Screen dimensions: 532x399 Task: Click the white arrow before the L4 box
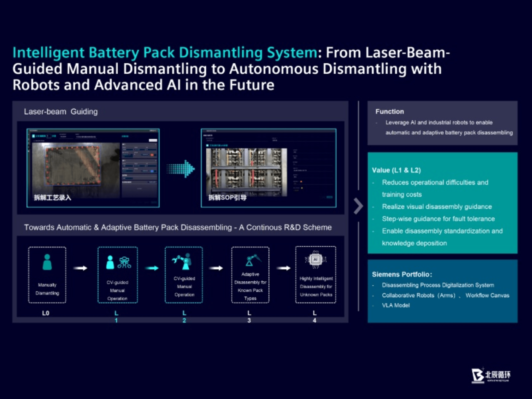coord(284,268)
